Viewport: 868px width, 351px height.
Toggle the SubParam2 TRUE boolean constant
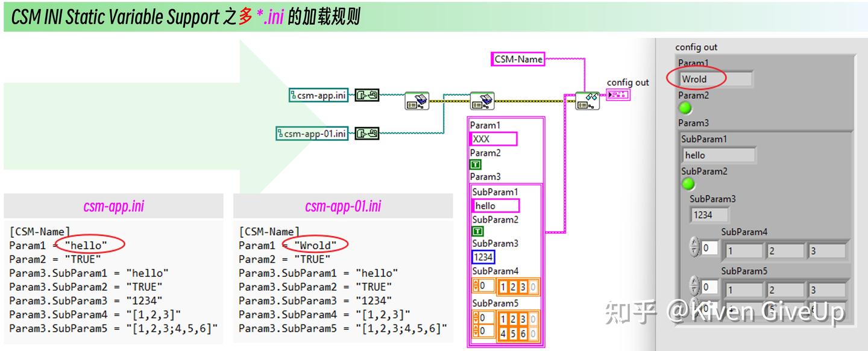pyautogui.click(x=477, y=231)
